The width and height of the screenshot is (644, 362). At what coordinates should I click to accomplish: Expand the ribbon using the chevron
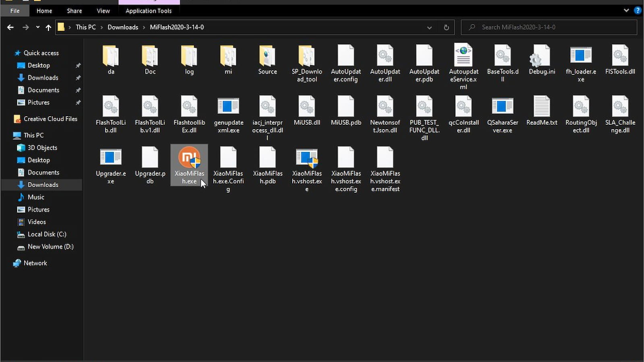(x=626, y=10)
